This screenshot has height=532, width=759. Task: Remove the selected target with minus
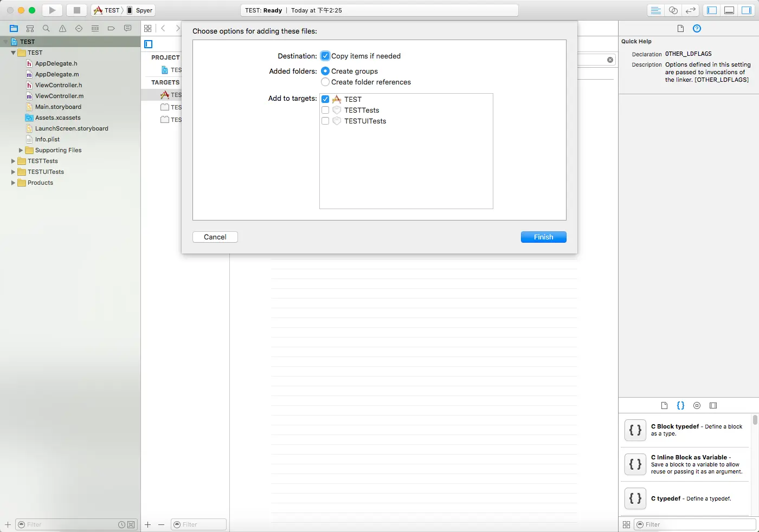(161, 524)
